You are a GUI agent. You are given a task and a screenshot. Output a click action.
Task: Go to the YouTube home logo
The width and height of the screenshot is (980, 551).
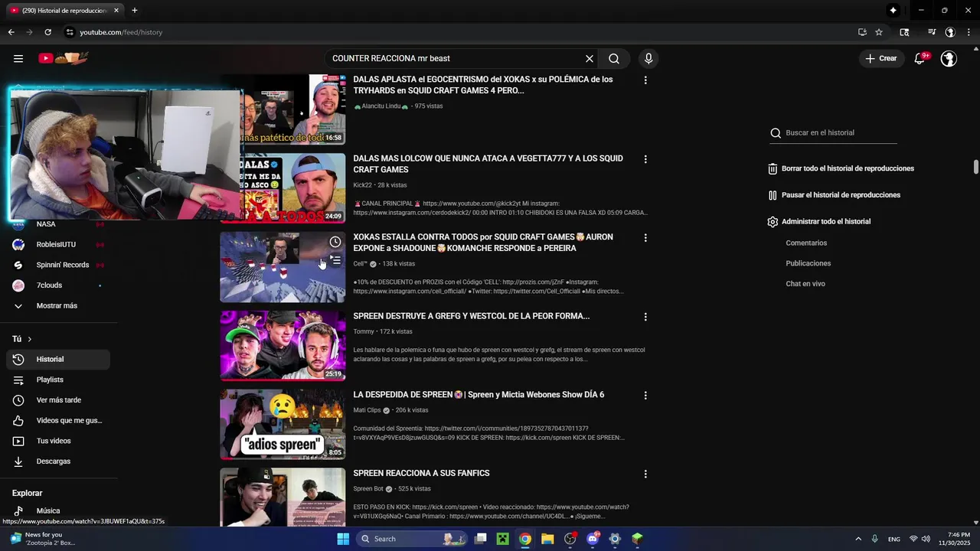pyautogui.click(x=64, y=58)
